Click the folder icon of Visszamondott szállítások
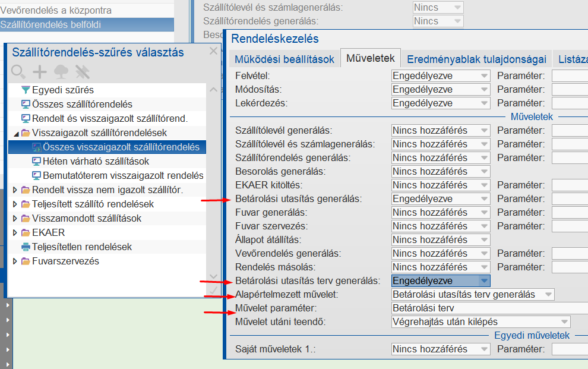 (26, 218)
